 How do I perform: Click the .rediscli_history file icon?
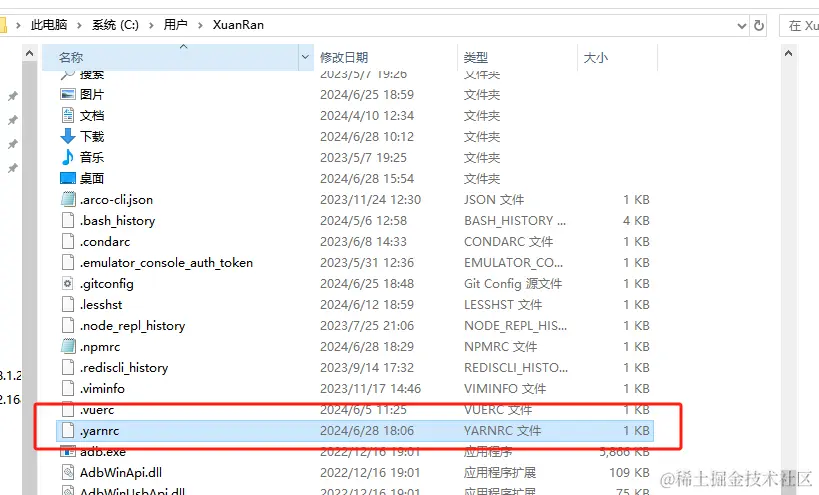[x=68, y=367]
